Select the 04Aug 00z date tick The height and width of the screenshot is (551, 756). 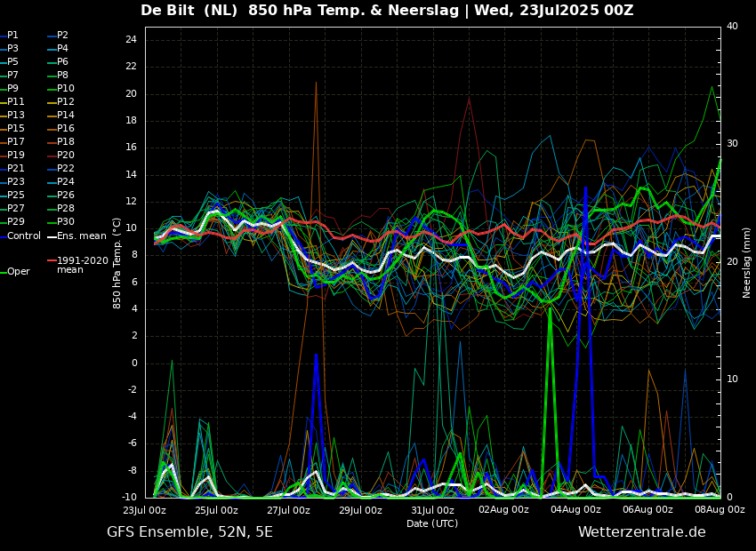(x=575, y=510)
